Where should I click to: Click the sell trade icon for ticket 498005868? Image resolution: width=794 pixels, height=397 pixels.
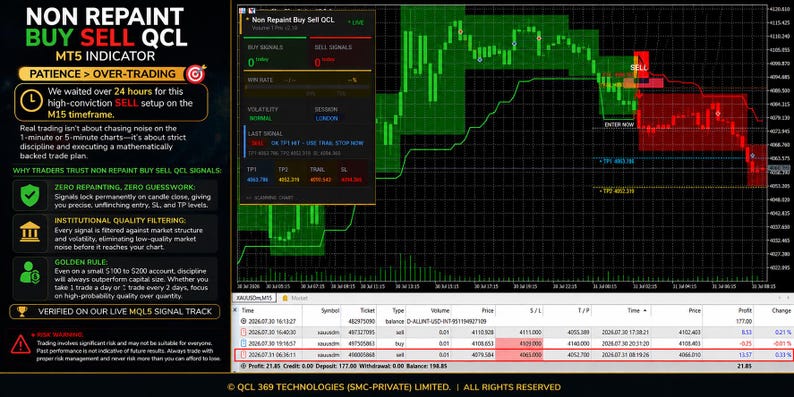click(244, 354)
